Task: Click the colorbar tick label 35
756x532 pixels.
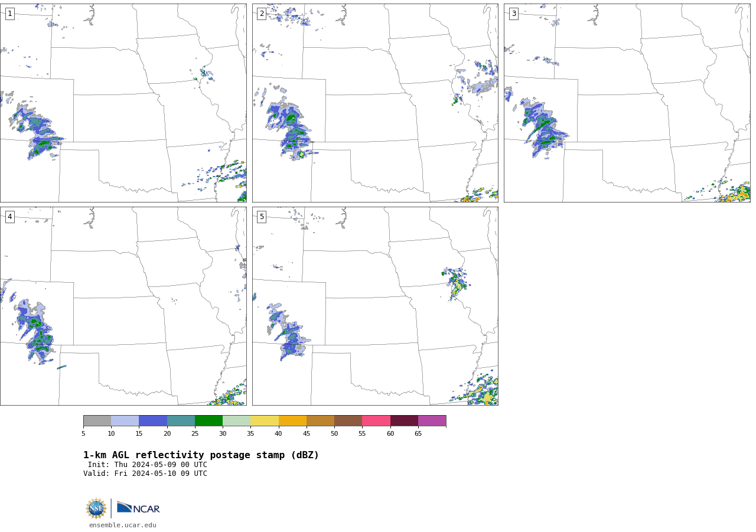Action: click(x=250, y=434)
